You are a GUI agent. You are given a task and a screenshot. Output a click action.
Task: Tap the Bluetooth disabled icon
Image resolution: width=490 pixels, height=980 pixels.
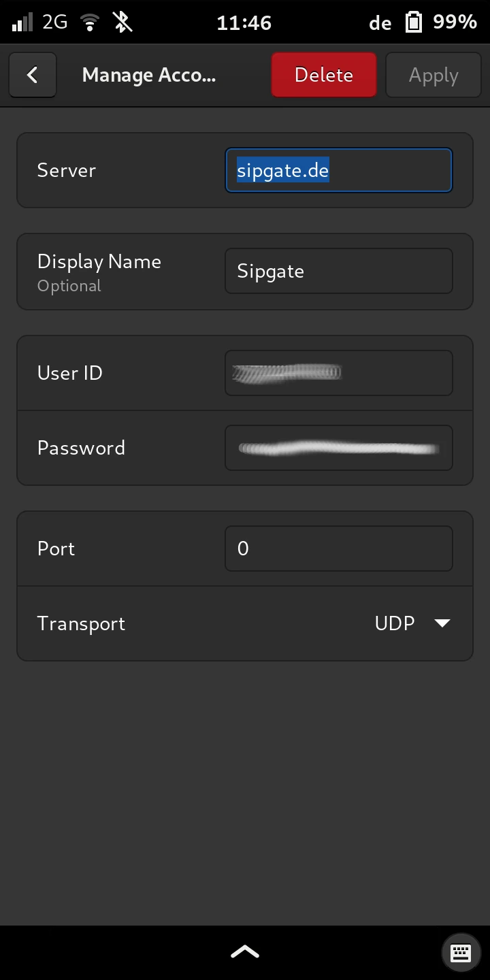click(122, 22)
